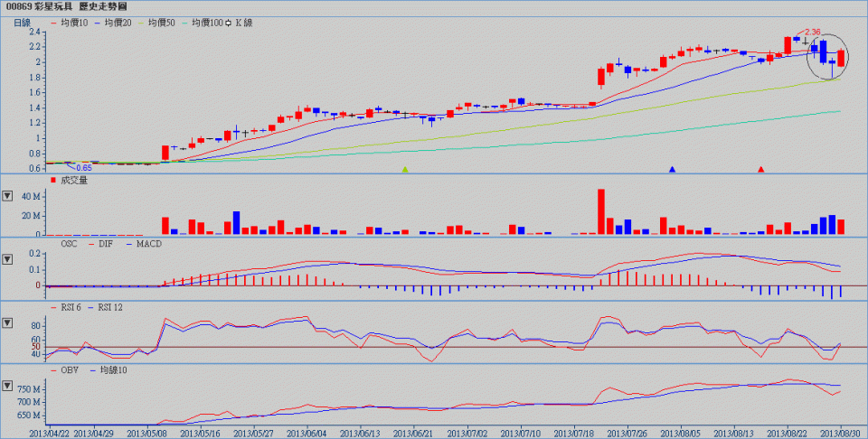Viewport: 868px width, 439px height.
Task: Click the tallest red volume bar
Action: pyautogui.click(x=600, y=211)
